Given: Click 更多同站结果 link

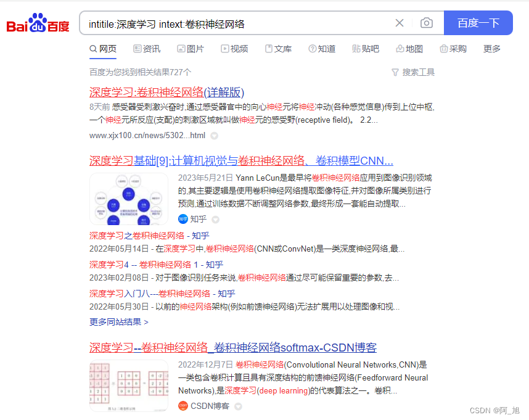Looking at the screenshot, I should pyautogui.click(x=119, y=322).
